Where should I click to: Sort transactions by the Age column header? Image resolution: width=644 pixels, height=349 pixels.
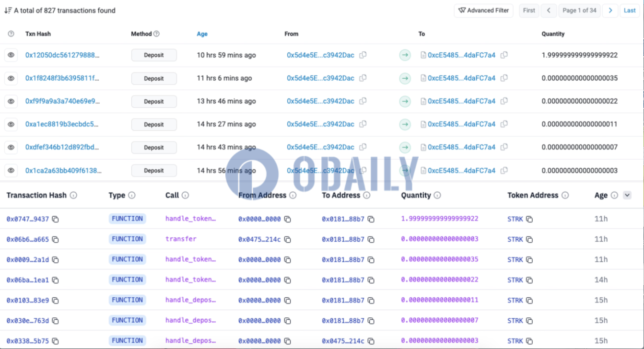pyautogui.click(x=202, y=34)
